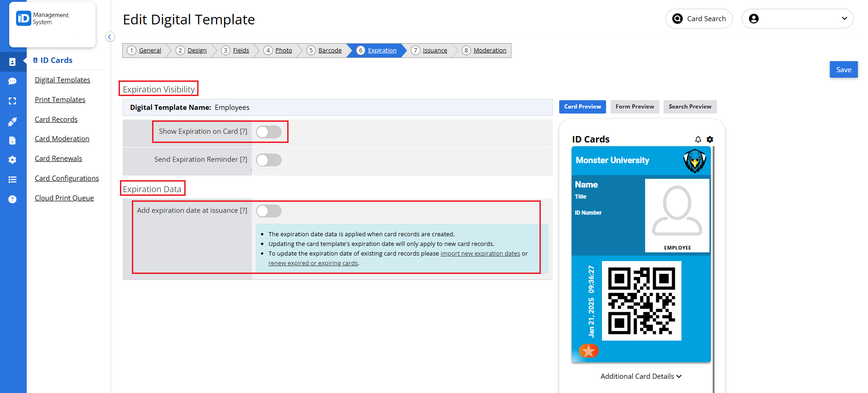Collapse the sidebar with the chevron arrow
The height and width of the screenshot is (393, 868).
click(110, 37)
